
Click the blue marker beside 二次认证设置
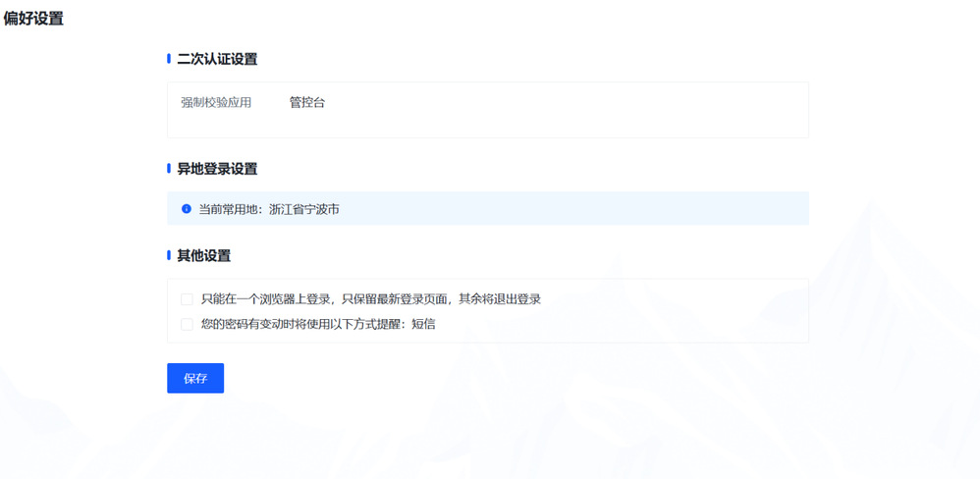click(x=169, y=60)
